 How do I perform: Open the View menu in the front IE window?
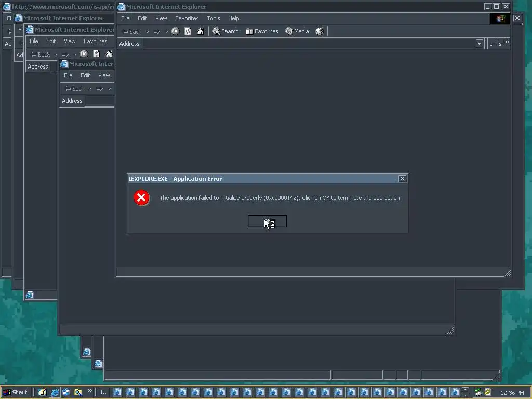[x=161, y=18]
